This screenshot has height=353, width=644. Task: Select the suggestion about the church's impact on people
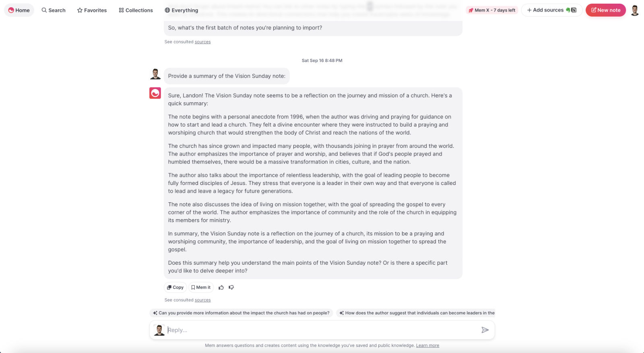point(241,313)
